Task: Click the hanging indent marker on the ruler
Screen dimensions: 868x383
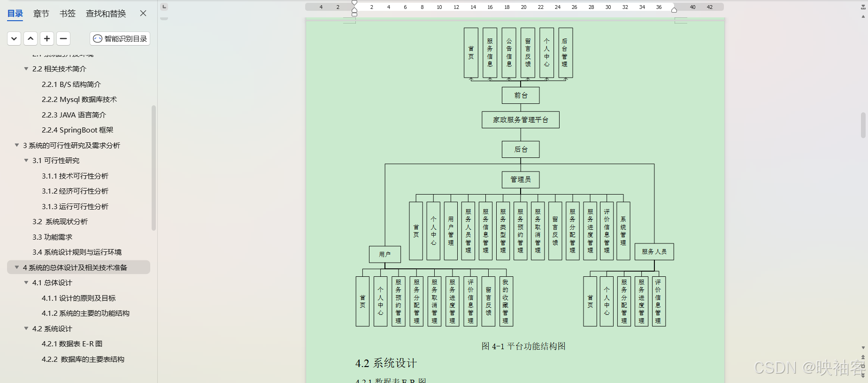Action: [x=354, y=10]
